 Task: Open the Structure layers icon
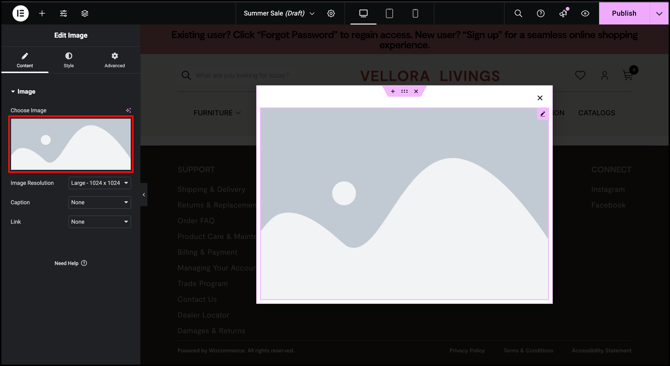coord(85,13)
